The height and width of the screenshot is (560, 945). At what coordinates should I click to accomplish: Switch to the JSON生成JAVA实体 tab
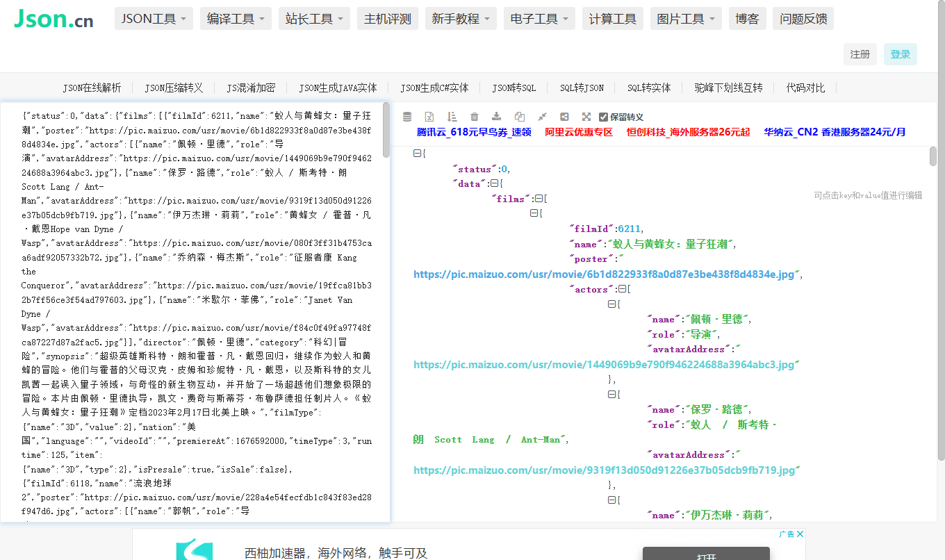(338, 88)
